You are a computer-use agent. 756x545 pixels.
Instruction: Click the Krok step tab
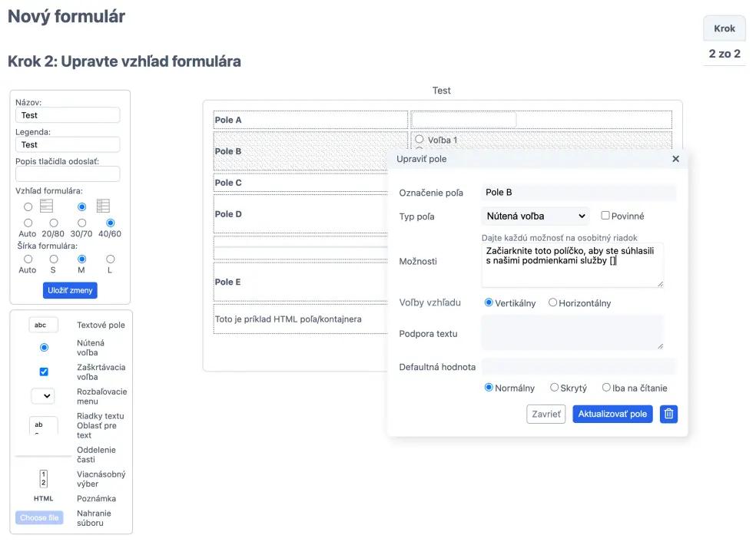click(724, 28)
